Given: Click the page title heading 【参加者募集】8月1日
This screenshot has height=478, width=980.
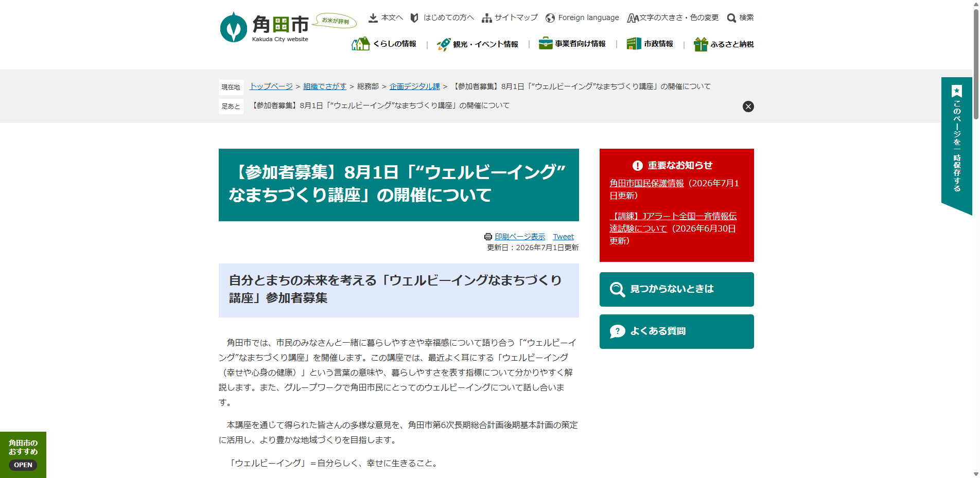Looking at the screenshot, I should pyautogui.click(x=398, y=185).
